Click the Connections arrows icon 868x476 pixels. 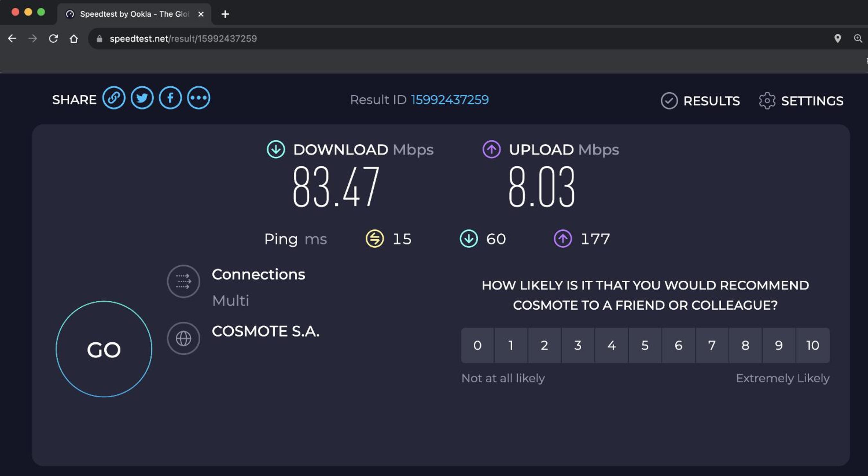tap(184, 281)
